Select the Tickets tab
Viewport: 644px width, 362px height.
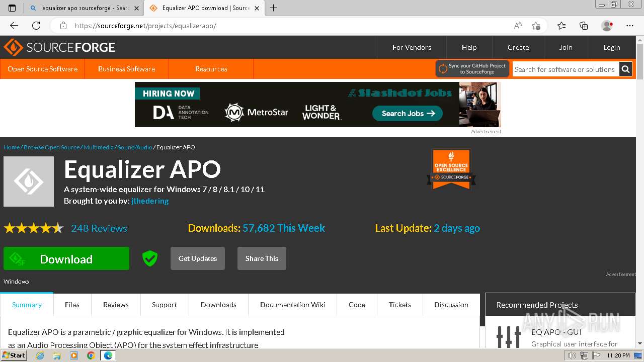pyautogui.click(x=400, y=305)
